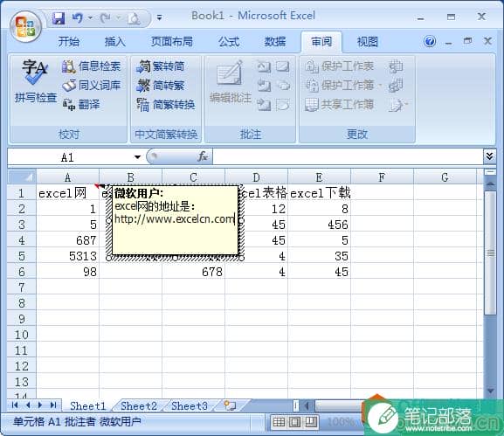This screenshot has width=504, height=436.
Task: Click cell A1 containing excel网
Action: [x=67, y=193]
